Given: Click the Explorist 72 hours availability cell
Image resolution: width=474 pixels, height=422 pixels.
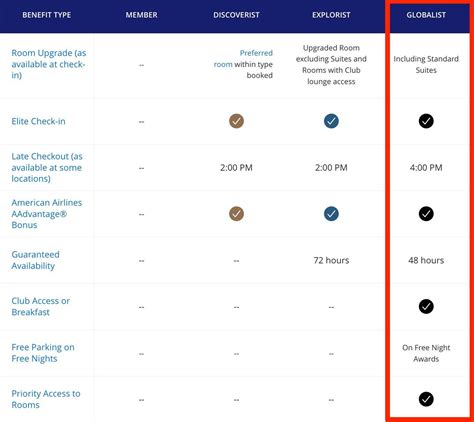Looking at the screenshot, I should 331,260.
